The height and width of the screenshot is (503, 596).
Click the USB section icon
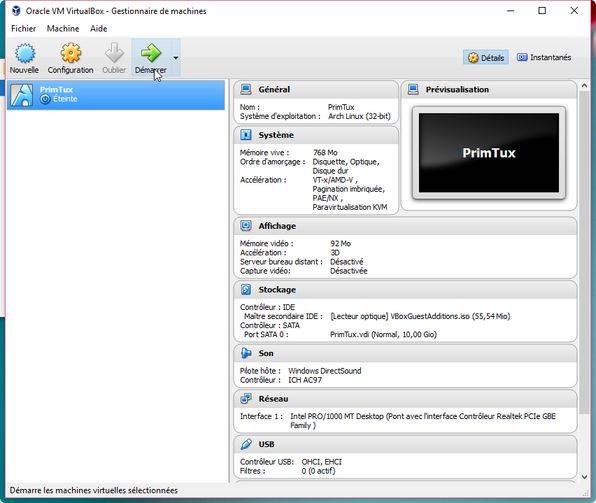pos(246,444)
